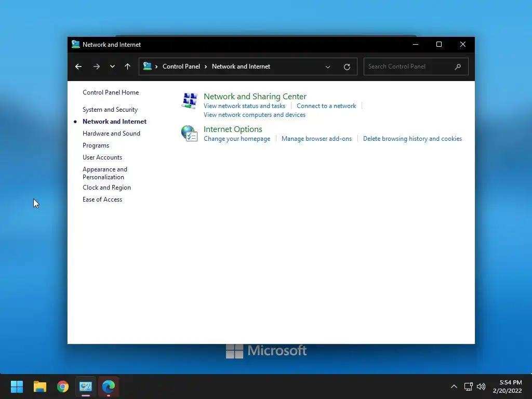Click View network computers and devices

[255, 115]
